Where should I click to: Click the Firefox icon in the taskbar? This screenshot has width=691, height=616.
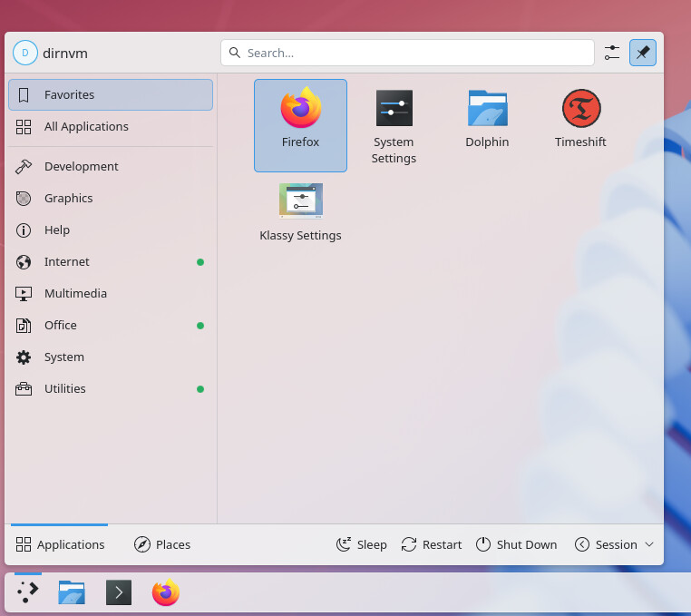(165, 592)
